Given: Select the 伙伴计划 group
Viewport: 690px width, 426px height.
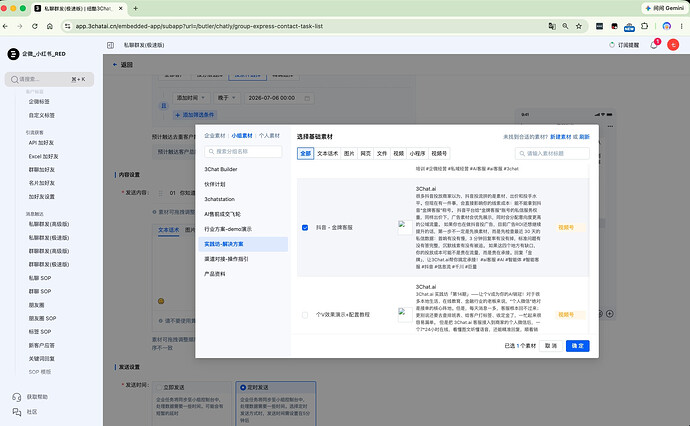Looking at the screenshot, I should 243,184.
